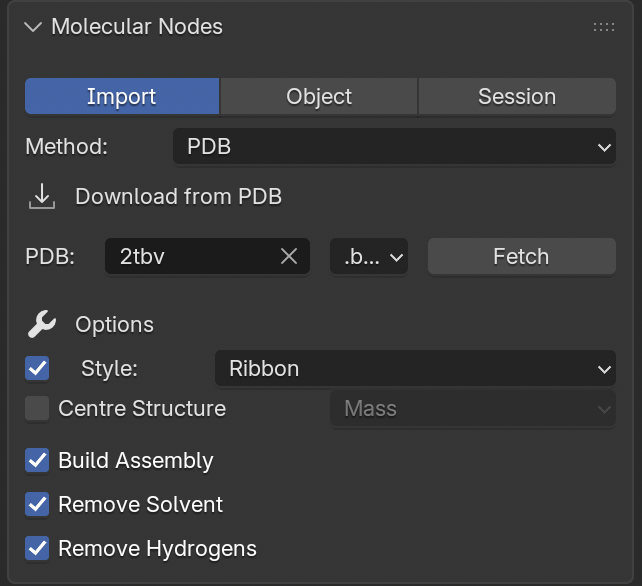
Task: Open the Style dropdown showing Ribbon
Action: [415, 369]
